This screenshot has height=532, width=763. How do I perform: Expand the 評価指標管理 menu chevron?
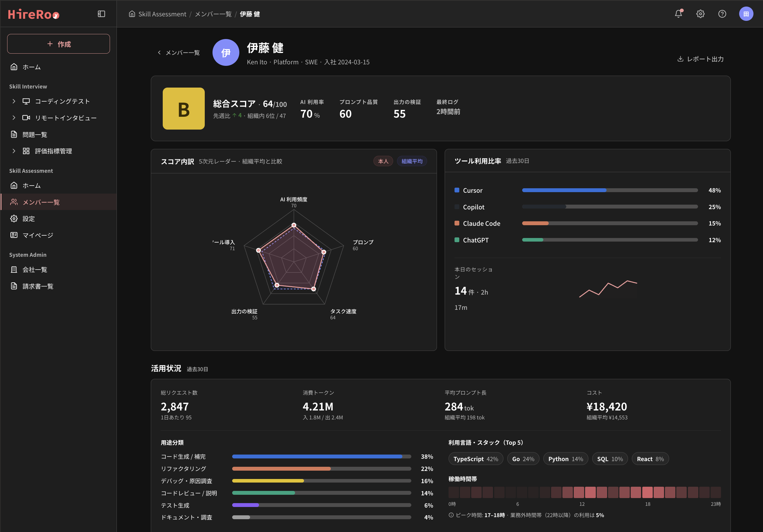tap(14, 151)
